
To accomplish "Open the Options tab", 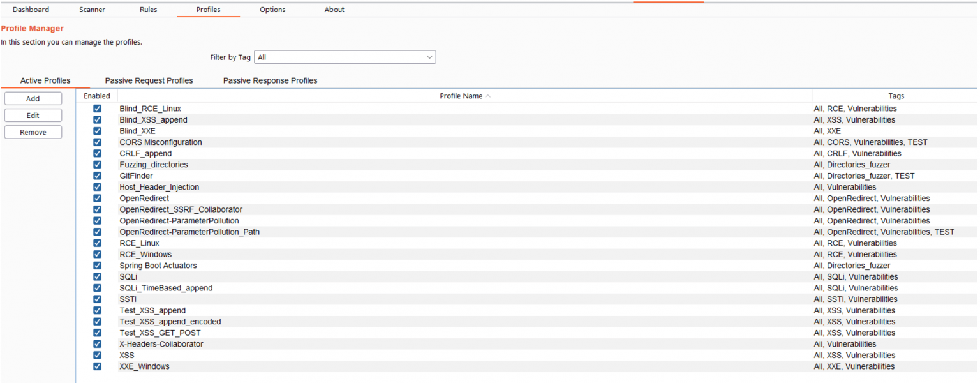I will click(x=272, y=10).
